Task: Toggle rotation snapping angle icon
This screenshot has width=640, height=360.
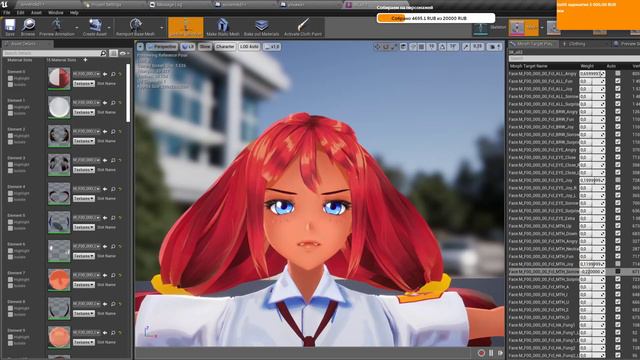Action: [442, 47]
